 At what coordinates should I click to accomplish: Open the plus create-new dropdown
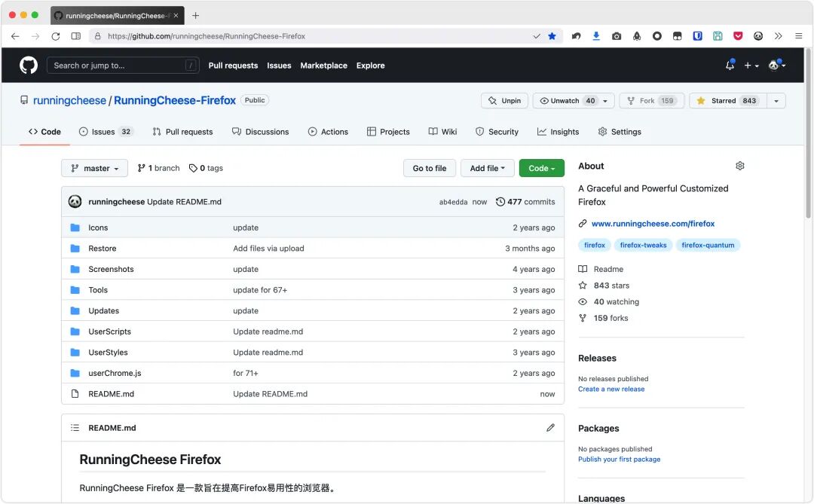pyautogui.click(x=751, y=66)
